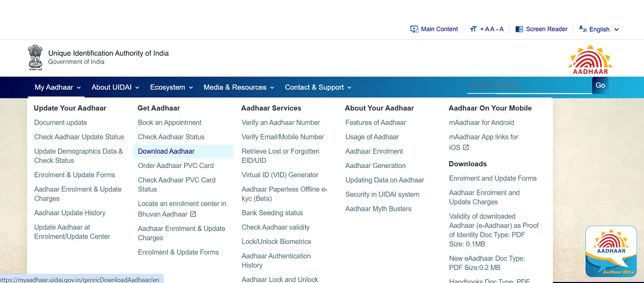Open Locate an enrolment center in Bhuvan Aadhaar

pos(182,210)
